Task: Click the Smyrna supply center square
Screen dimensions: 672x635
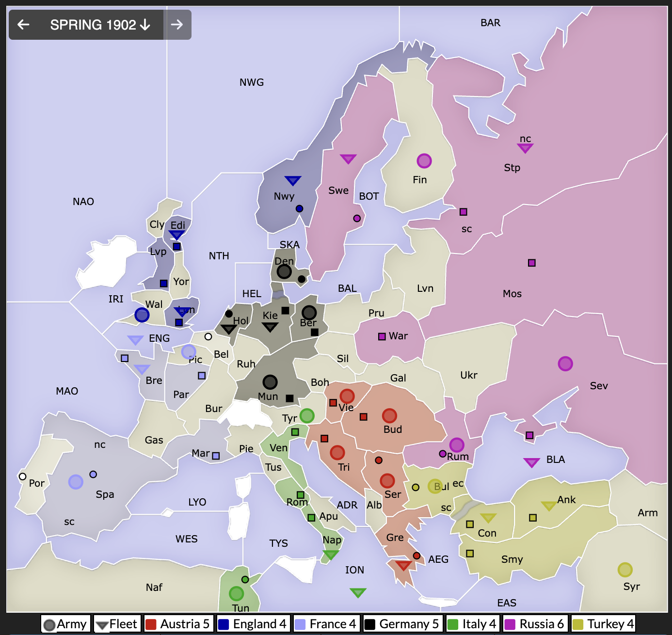Action: 470,553
